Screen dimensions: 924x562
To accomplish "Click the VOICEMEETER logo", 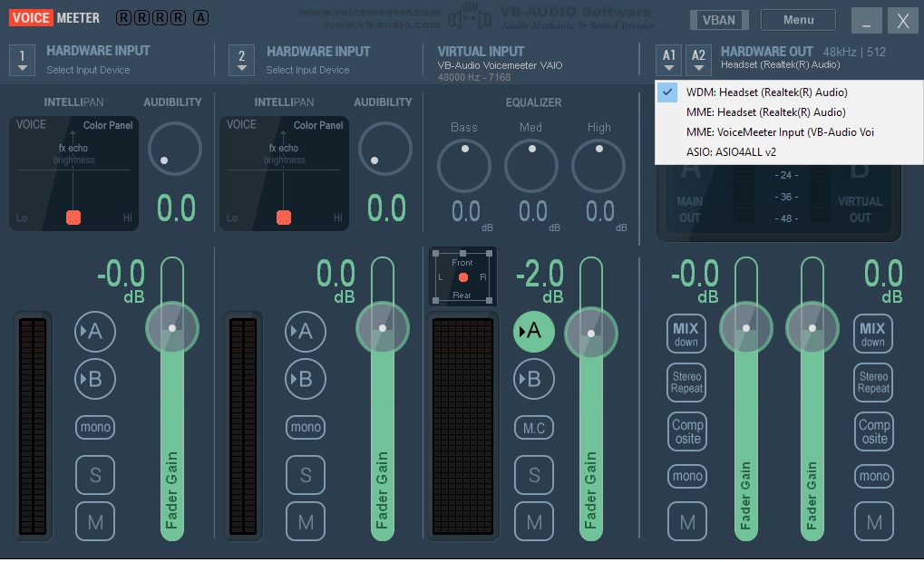I will coord(54,17).
